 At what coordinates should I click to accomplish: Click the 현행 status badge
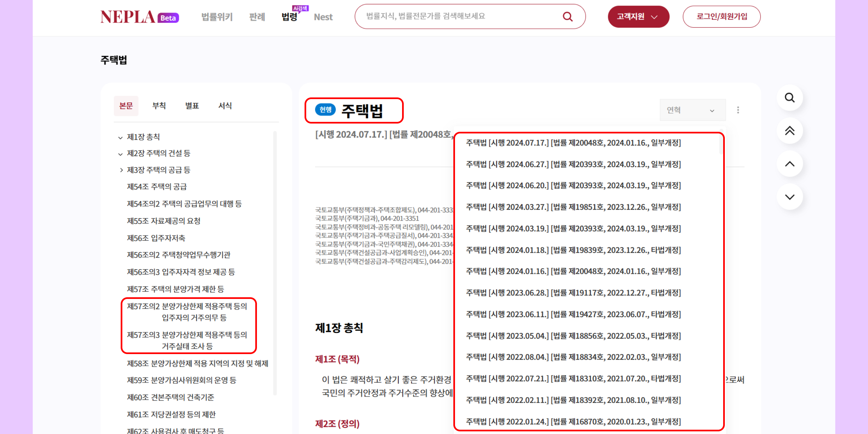click(x=325, y=110)
